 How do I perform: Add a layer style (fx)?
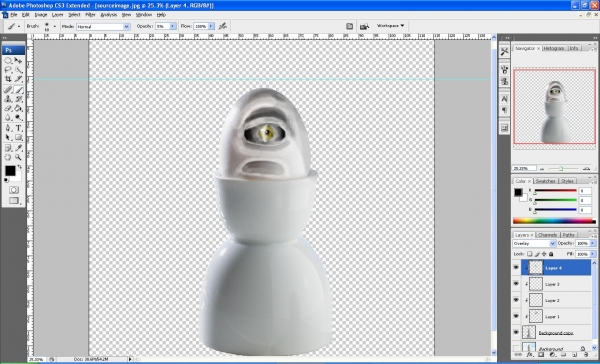(530, 355)
